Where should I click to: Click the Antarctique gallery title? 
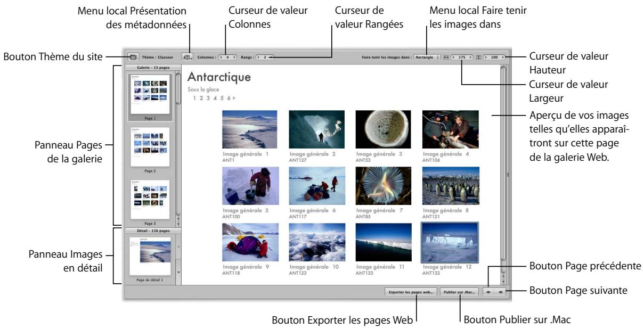(219, 78)
